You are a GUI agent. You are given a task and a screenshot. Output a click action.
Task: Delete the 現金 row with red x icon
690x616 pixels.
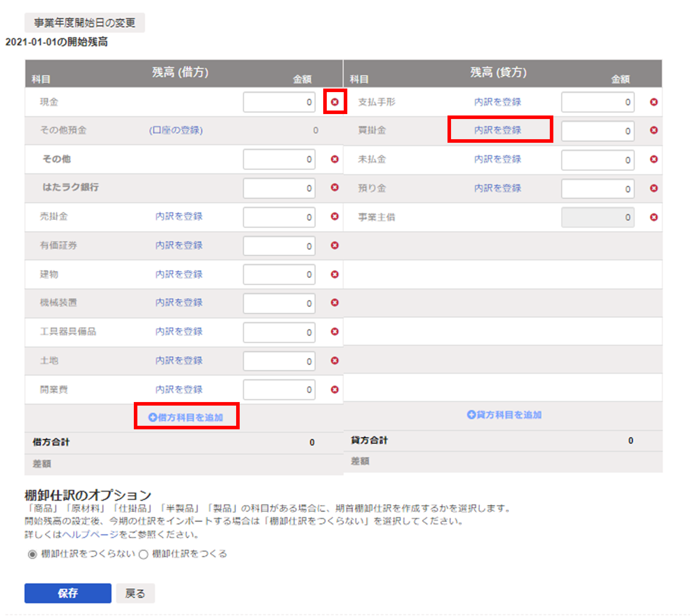tap(335, 102)
